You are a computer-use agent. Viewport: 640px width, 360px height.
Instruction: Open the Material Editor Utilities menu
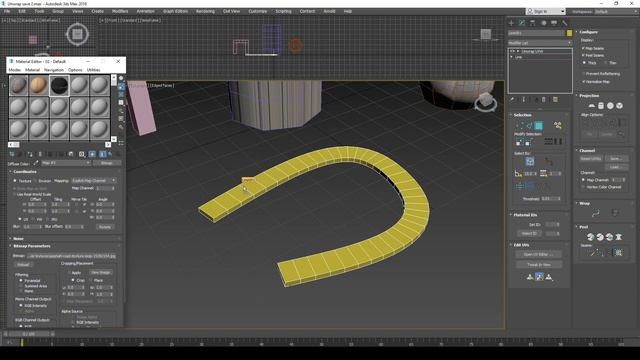[x=93, y=70]
